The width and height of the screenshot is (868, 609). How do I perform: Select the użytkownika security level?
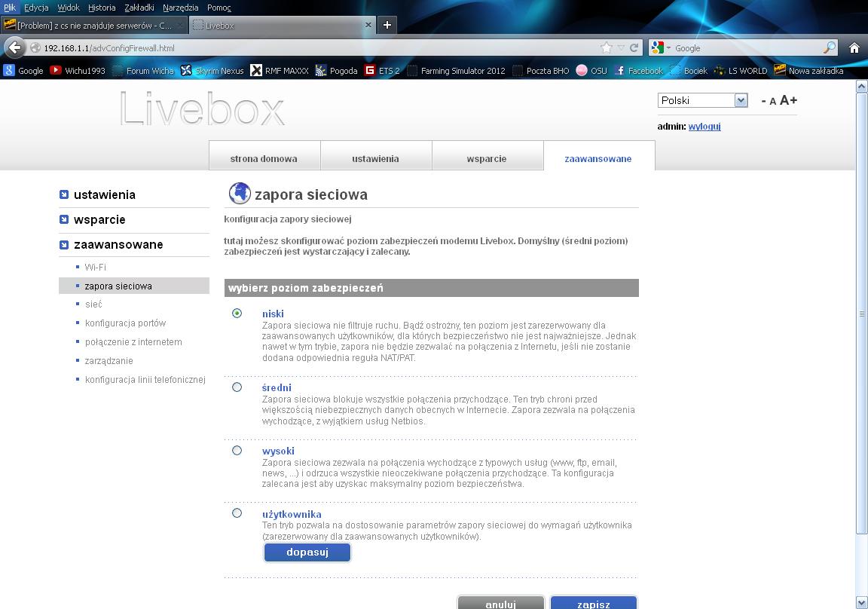point(237,513)
